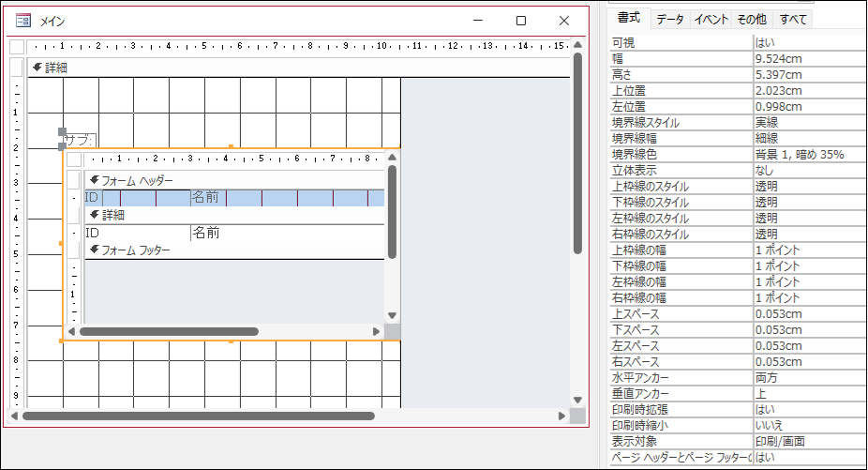Select the 名前 text box in subform detail
The width and height of the screenshot is (868, 470).
tap(288, 233)
